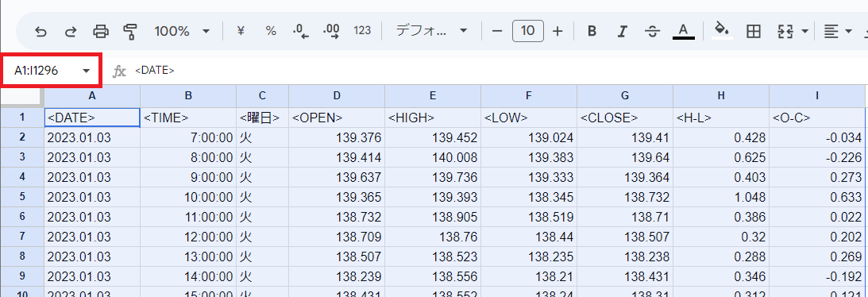Click cell with value -0.226
The height and width of the screenshot is (297, 868).
point(817,157)
